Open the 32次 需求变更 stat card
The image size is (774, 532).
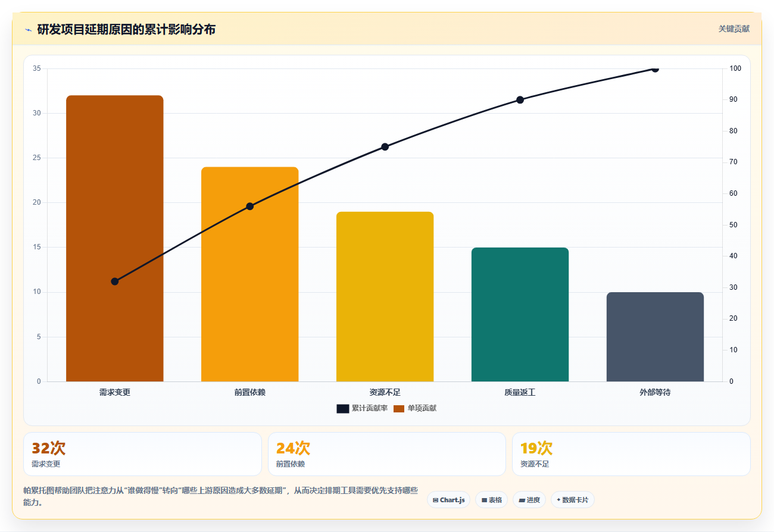(142, 454)
